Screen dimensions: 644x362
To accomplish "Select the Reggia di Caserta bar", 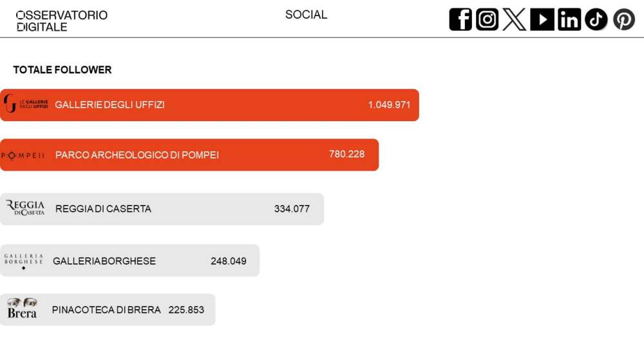I will click(x=162, y=209).
